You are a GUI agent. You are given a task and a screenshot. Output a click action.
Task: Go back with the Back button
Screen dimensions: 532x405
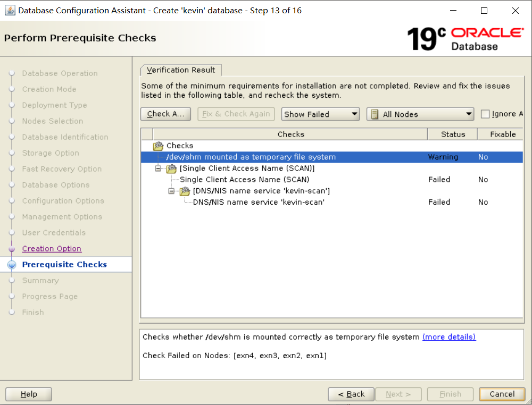(351, 394)
